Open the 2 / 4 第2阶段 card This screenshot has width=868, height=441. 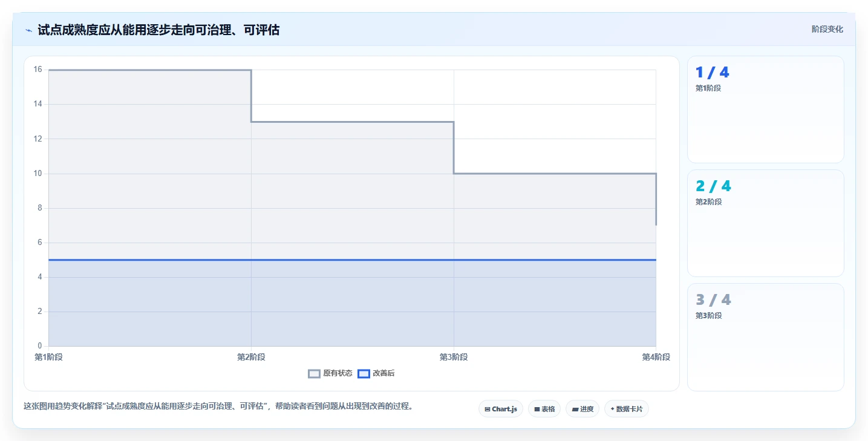[x=765, y=223]
